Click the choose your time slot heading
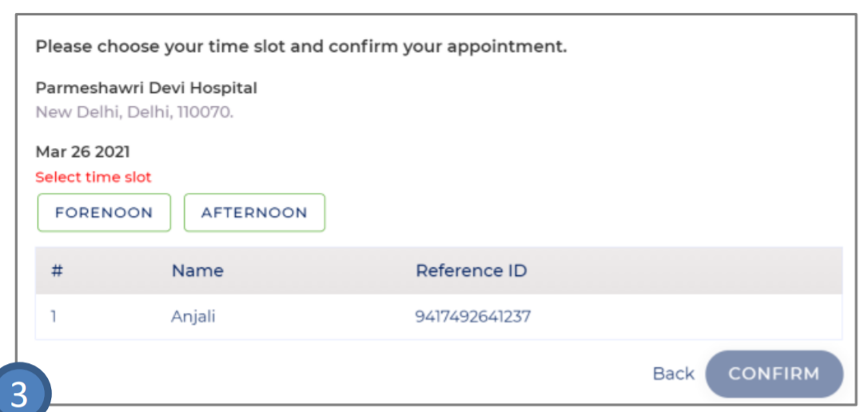868x412 pixels. [x=301, y=46]
